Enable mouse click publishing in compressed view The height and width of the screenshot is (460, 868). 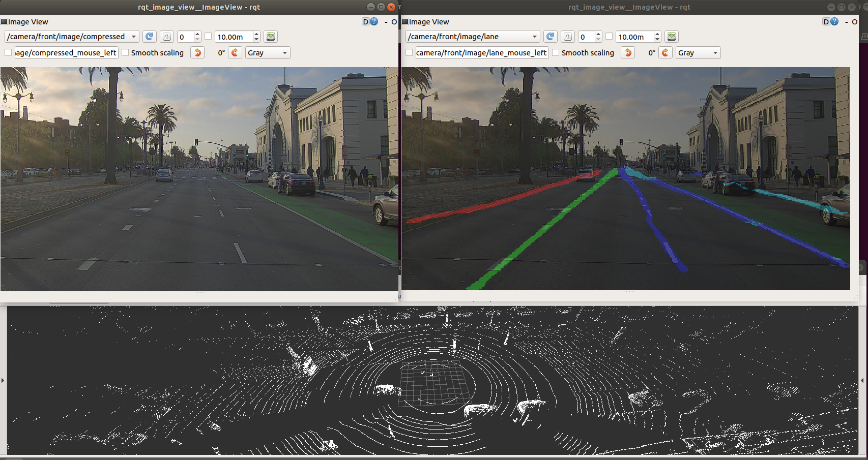(x=8, y=53)
